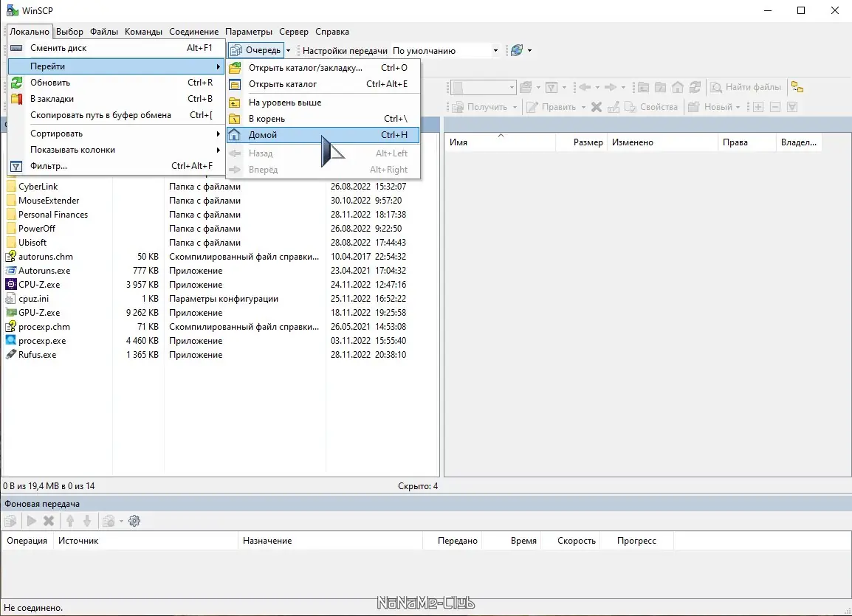852x616 pixels.
Task: Open the remote path combo box
Action: pyautogui.click(x=483, y=87)
